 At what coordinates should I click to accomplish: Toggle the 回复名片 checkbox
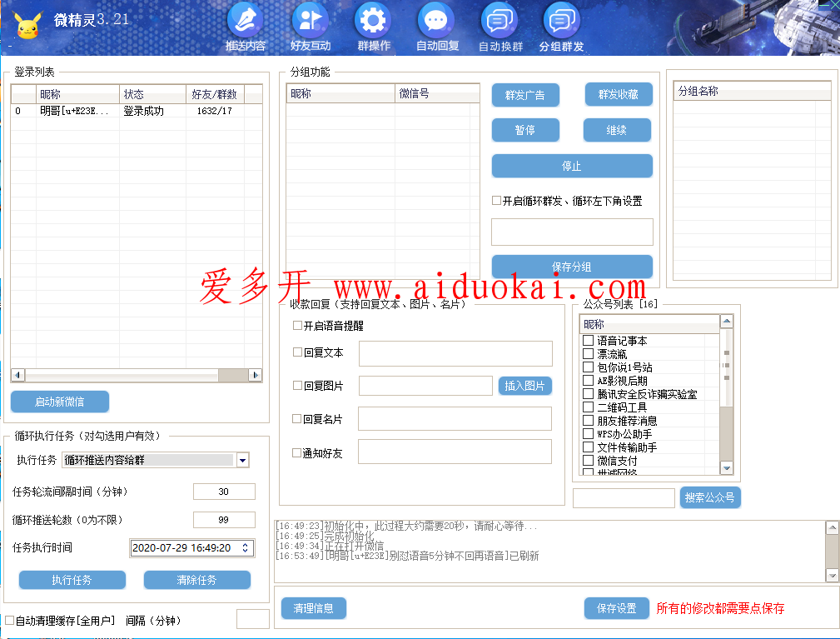point(296,419)
